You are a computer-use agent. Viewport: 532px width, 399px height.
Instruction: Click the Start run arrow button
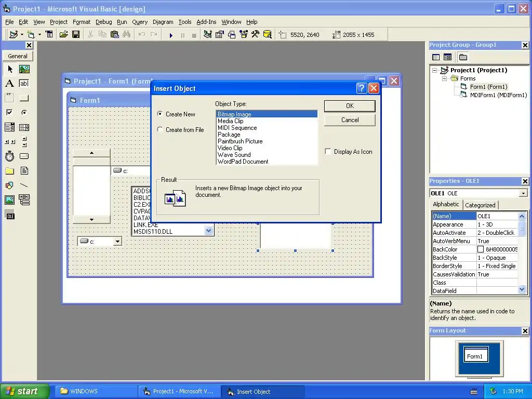tap(171, 35)
